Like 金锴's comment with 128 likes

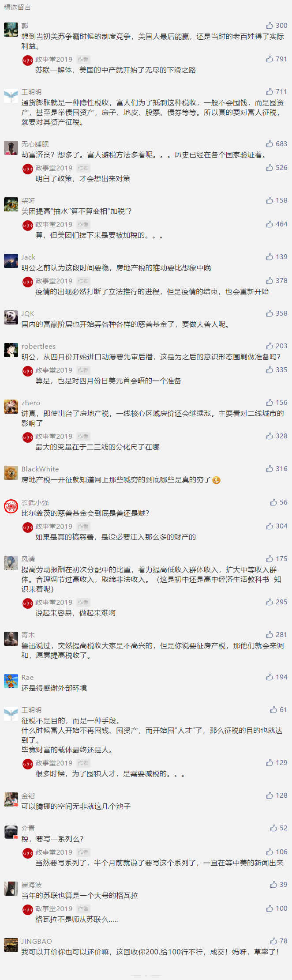[270, 795]
